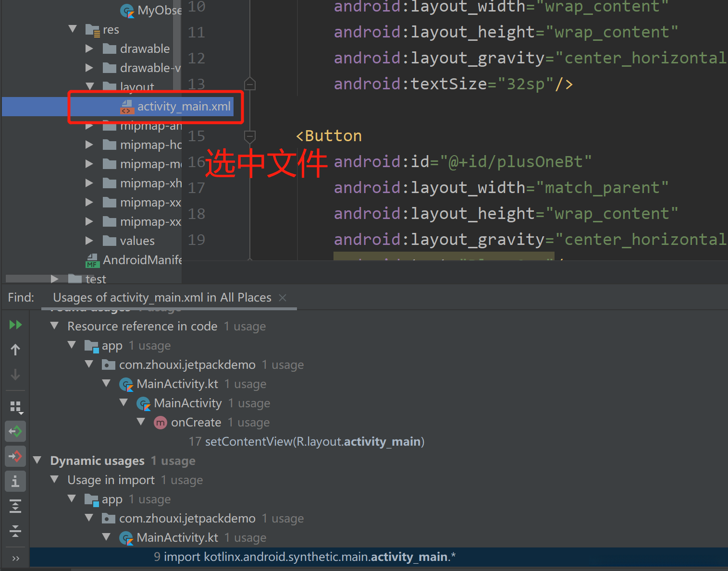The width and height of the screenshot is (728, 571).
Task: Expand the drawable-v folder
Action: (89, 68)
